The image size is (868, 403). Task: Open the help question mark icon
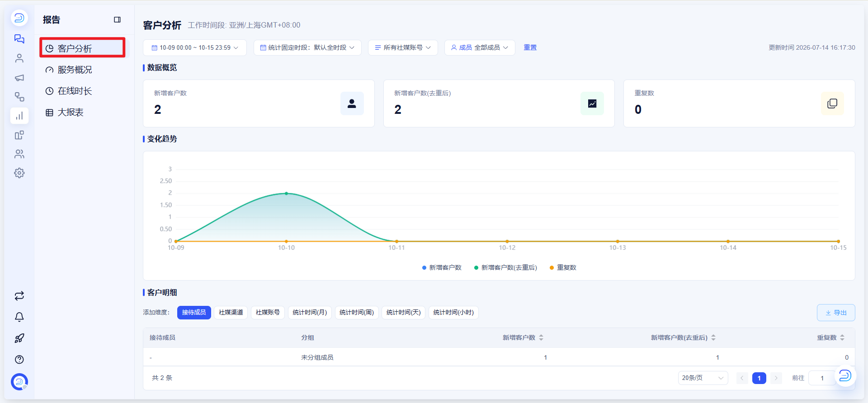(19, 360)
